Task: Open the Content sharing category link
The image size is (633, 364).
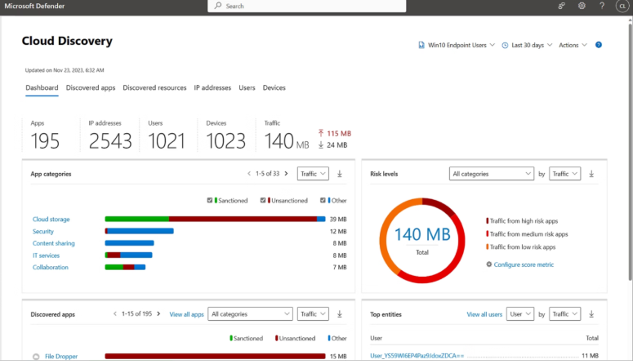Action: (54, 243)
